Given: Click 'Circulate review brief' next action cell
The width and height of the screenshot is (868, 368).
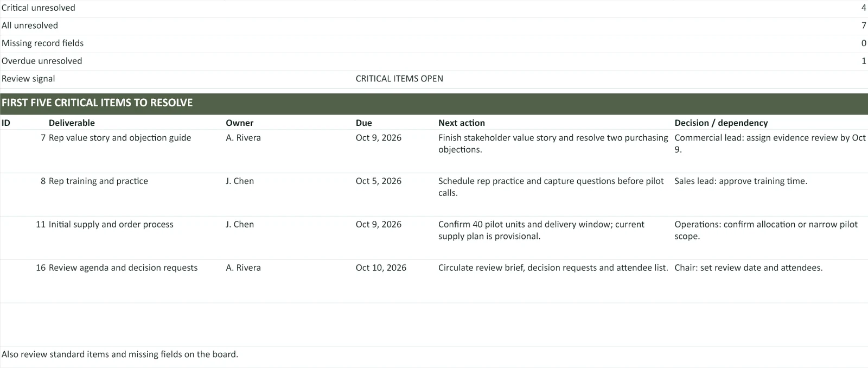Looking at the screenshot, I should [553, 268].
